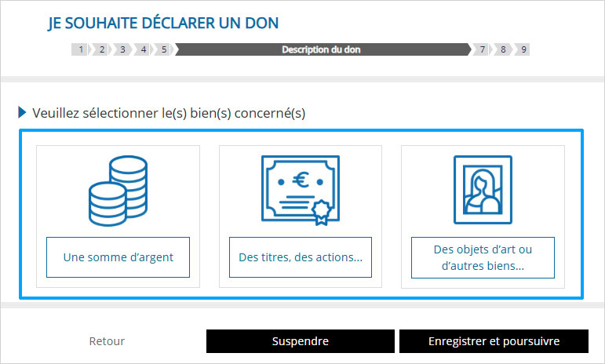Open step 3 of the progress bar
Image resolution: width=605 pixels, height=364 pixels.
pos(122,49)
